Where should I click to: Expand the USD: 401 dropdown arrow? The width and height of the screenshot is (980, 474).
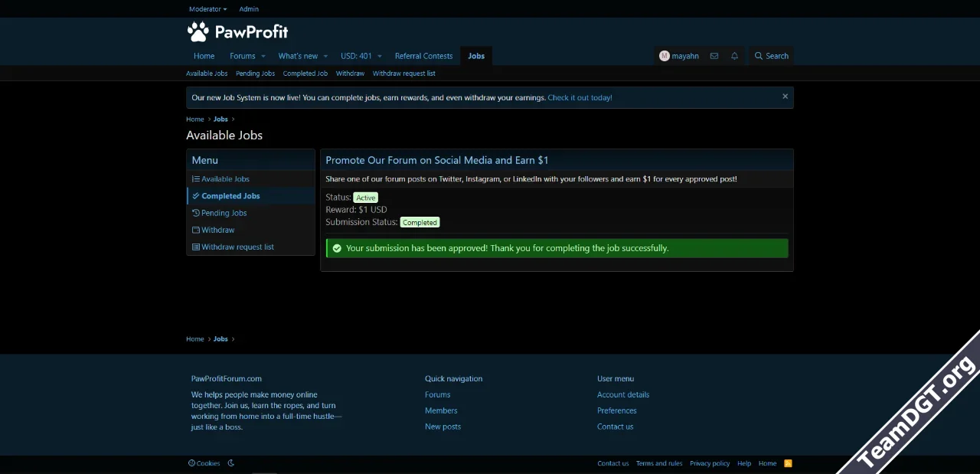pyautogui.click(x=379, y=56)
